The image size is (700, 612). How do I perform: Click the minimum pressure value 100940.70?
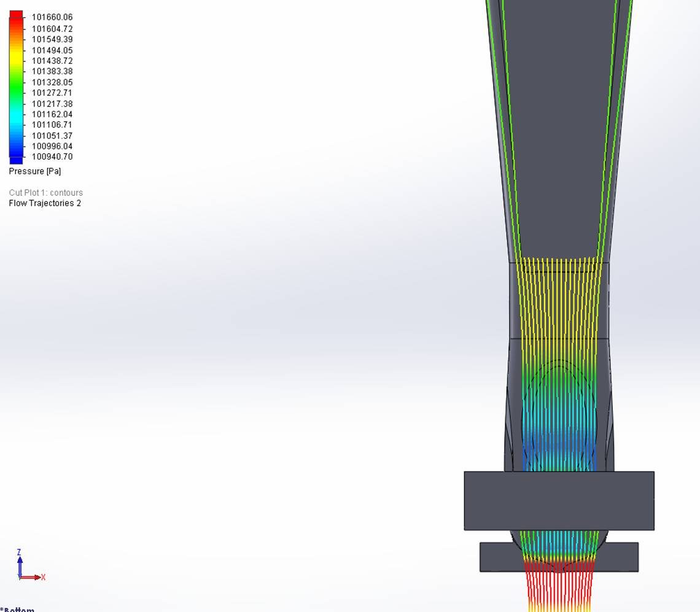coord(52,157)
